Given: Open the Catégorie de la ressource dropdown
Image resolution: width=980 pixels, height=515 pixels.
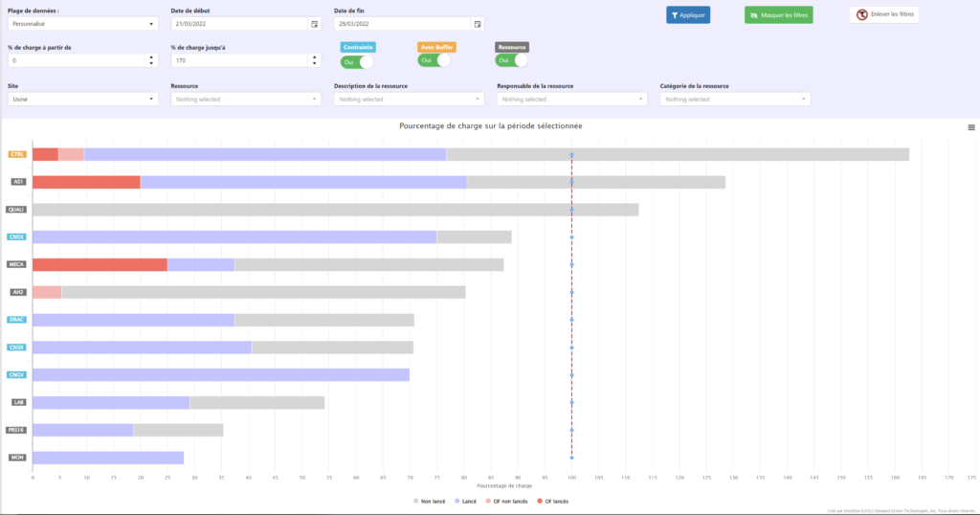Looking at the screenshot, I should coord(734,99).
